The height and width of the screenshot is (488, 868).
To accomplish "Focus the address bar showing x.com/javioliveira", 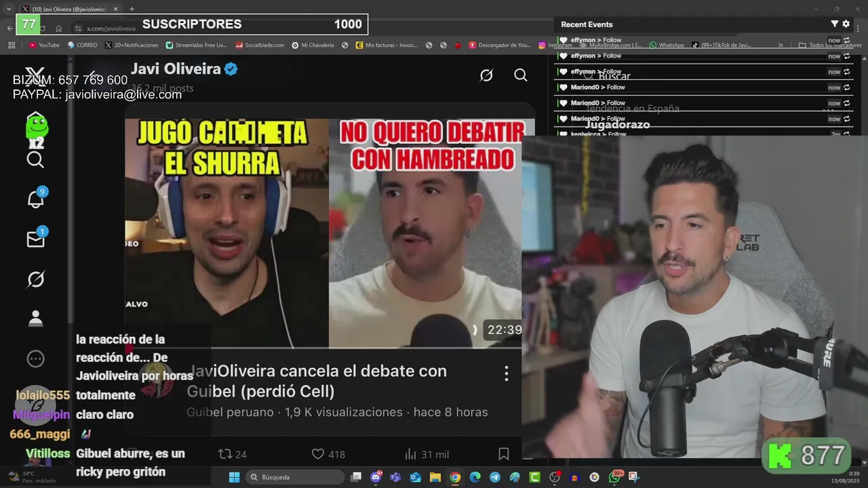I will 112,28.
